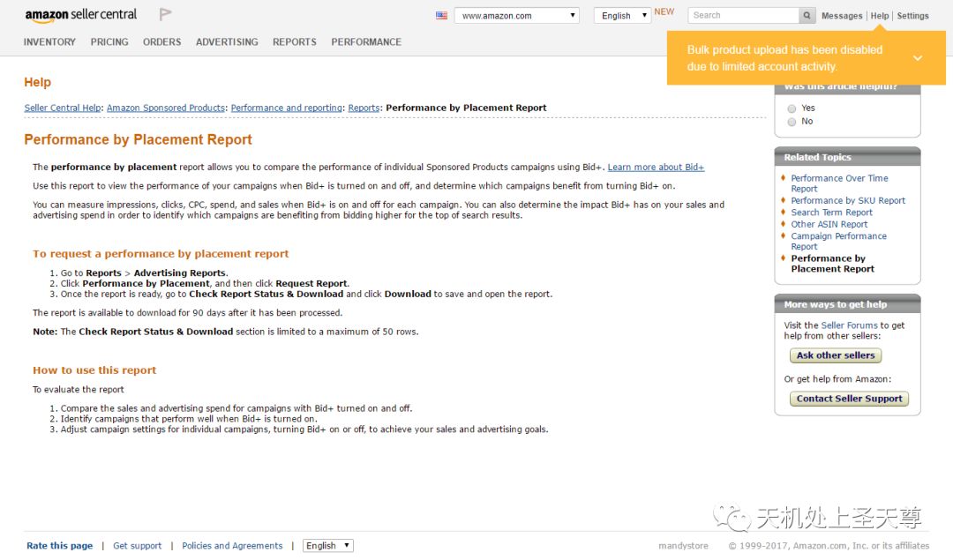The width and height of the screenshot is (953, 560).
Task: Open the footer English language dropdown
Action: [327, 545]
